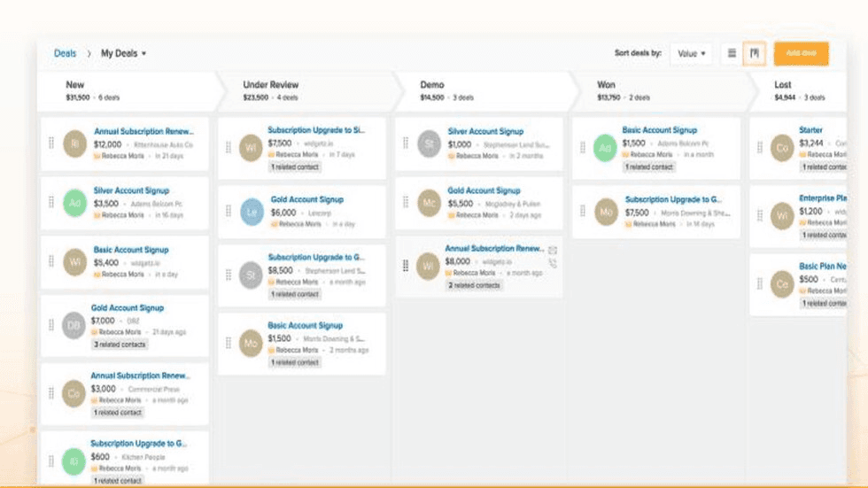This screenshot has height=488, width=868.
Task: Click the gray avatar on $7,000 deal
Action: pyautogui.click(x=74, y=325)
